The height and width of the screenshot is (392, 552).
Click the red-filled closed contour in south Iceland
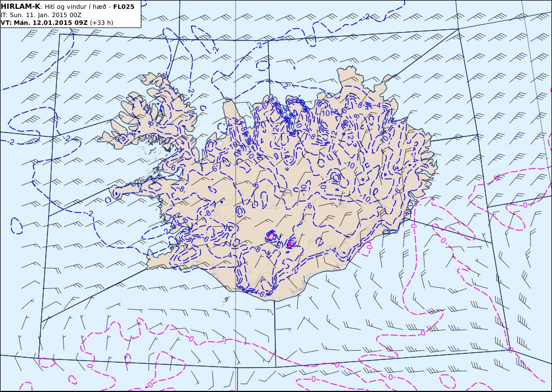pyautogui.click(x=290, y=243)
